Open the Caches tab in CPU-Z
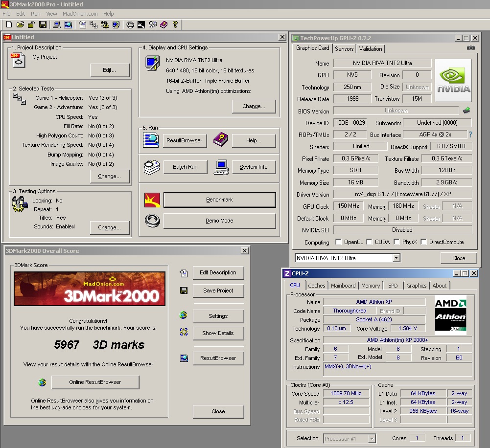 (317, 285)
